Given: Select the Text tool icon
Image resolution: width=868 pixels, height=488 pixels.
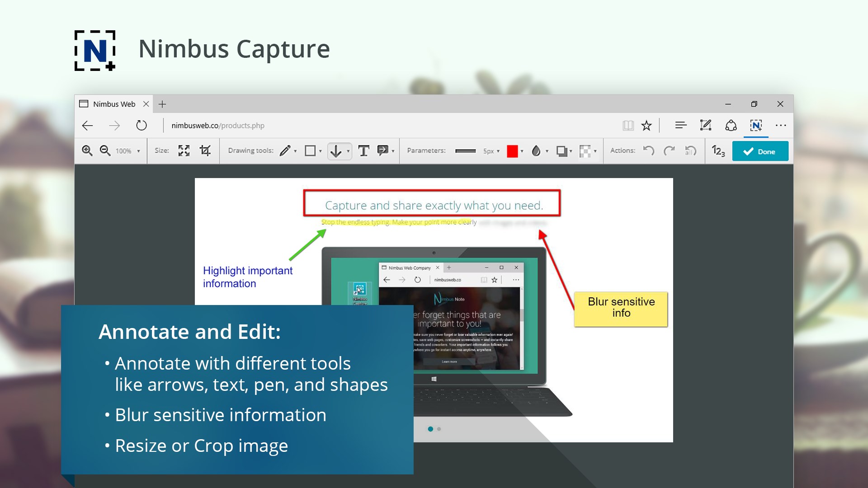Looking at the screenshot, I should (x=363, y=150).
